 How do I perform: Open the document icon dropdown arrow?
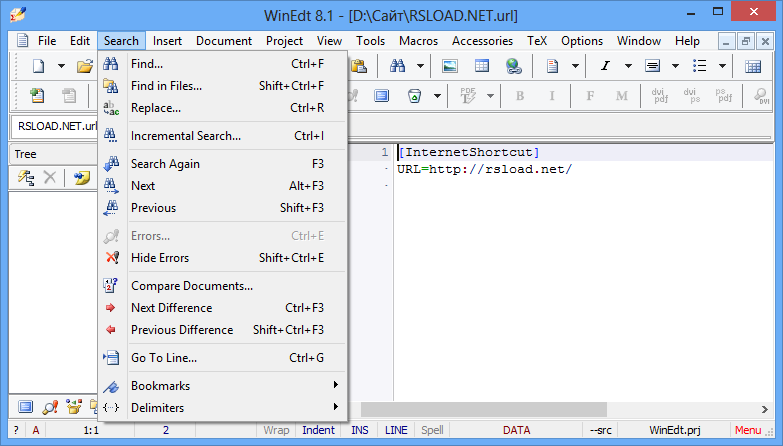coord(575,65)
